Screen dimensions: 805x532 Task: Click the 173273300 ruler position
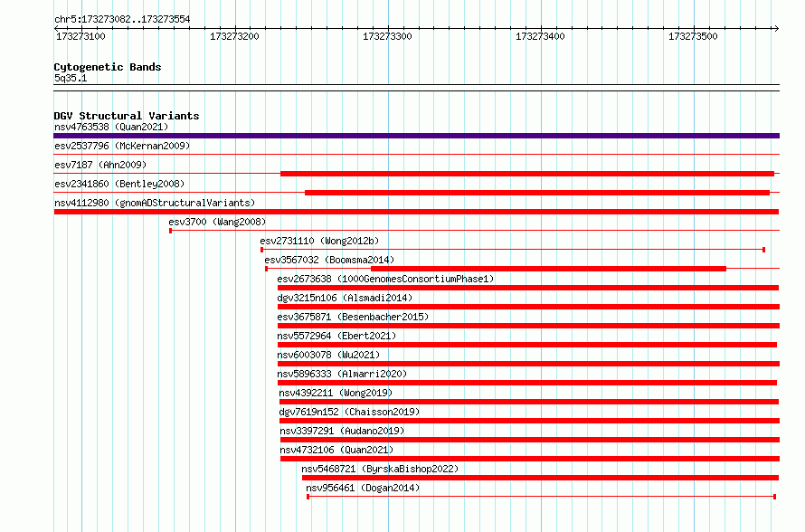(388, 36)
